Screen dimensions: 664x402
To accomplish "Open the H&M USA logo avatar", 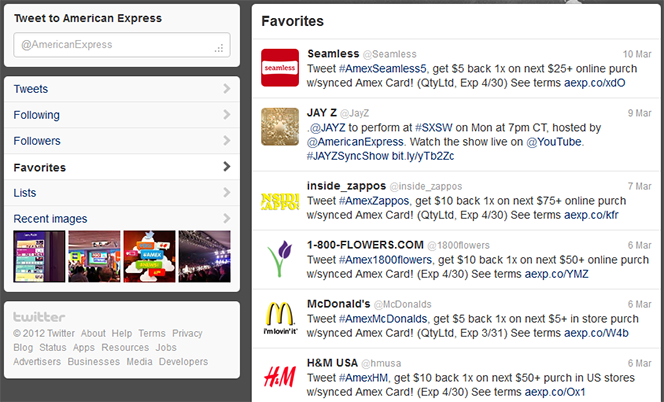I will point(280,377).
